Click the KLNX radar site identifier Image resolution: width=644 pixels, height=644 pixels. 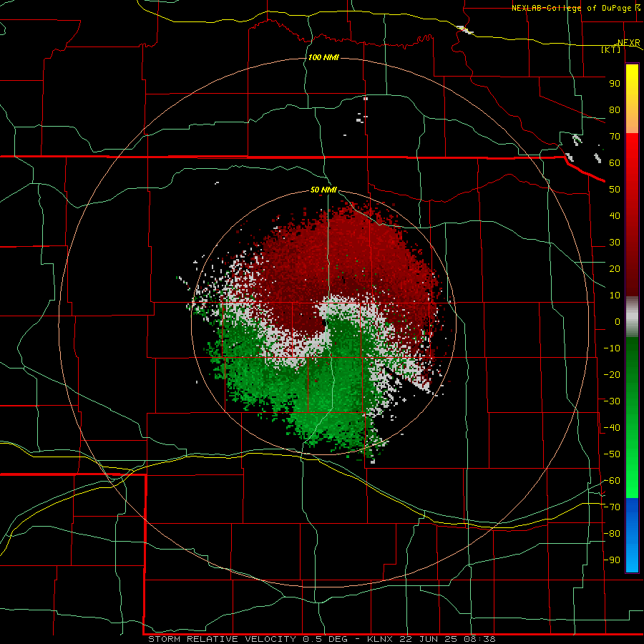coord(380,639)
